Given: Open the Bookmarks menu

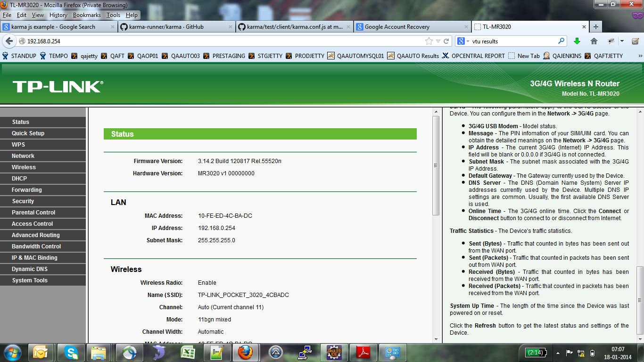Looking at the screenshot, I should tap(87, 15).
